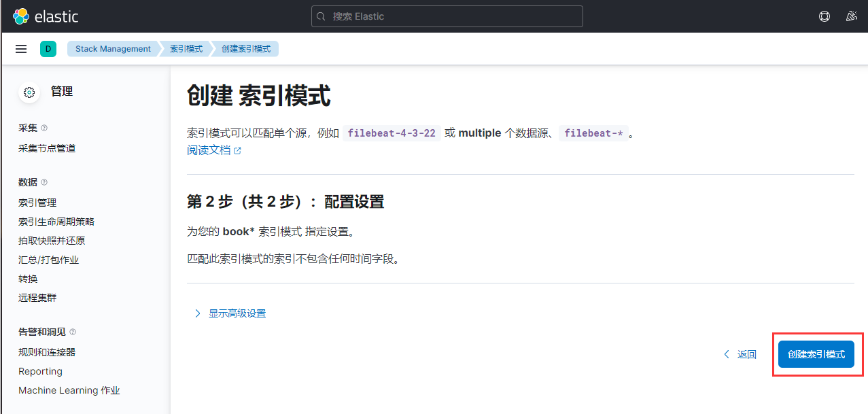Select 索引生命周期策略 in sidebar

click(56, 222)
